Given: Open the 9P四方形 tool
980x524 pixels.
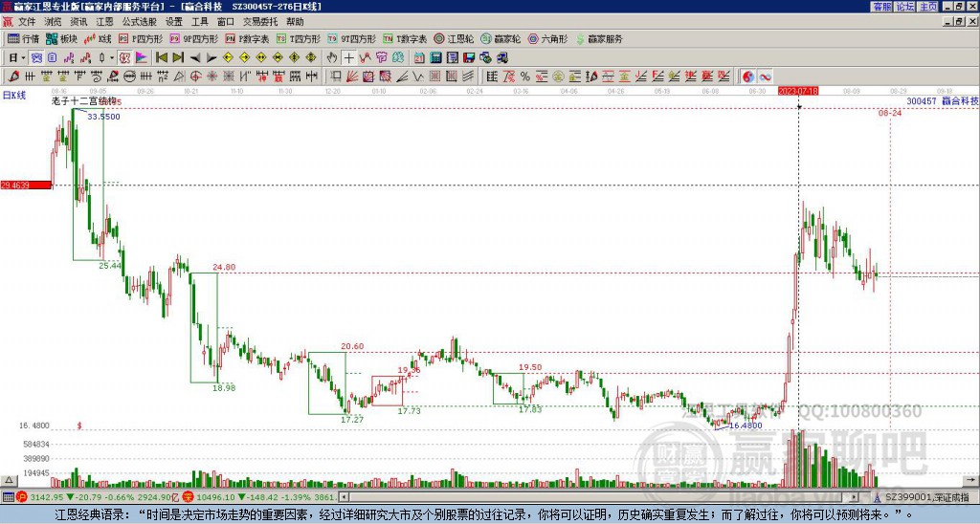Looking at the screenshot, I should (x=193, y=38).
